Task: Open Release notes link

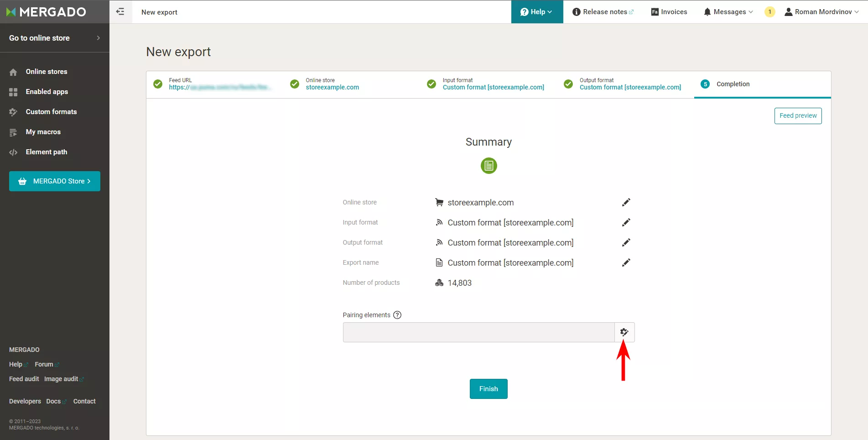Action: tap(603, 12)
